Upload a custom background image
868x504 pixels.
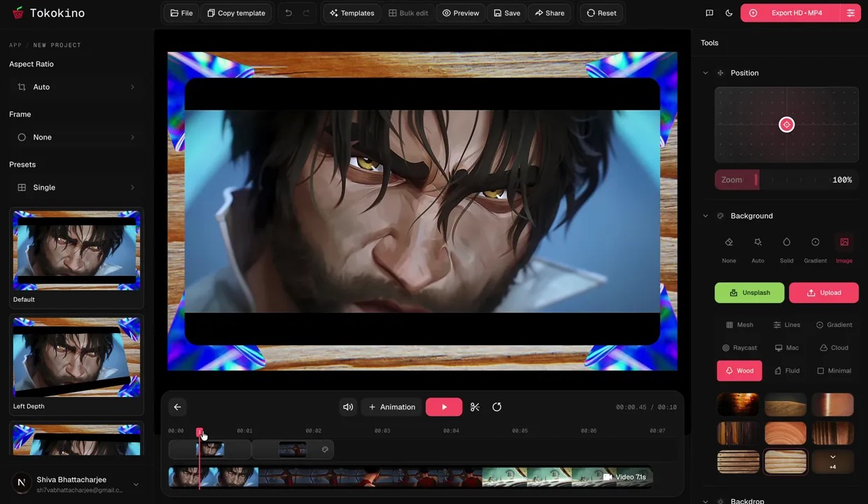(x=823, y=293)
